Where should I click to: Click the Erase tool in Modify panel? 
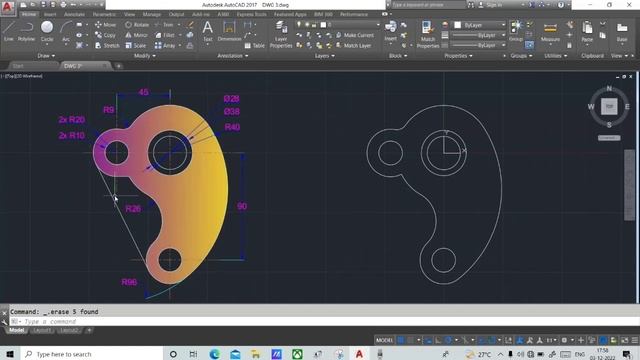[190, 25]
